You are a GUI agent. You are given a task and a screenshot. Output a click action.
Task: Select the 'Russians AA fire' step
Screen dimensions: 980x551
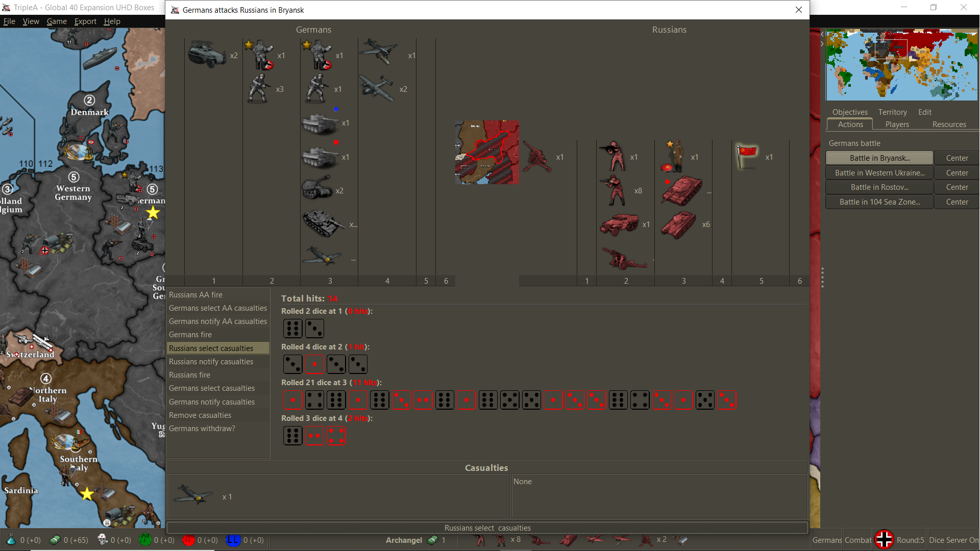pos(218,295)
